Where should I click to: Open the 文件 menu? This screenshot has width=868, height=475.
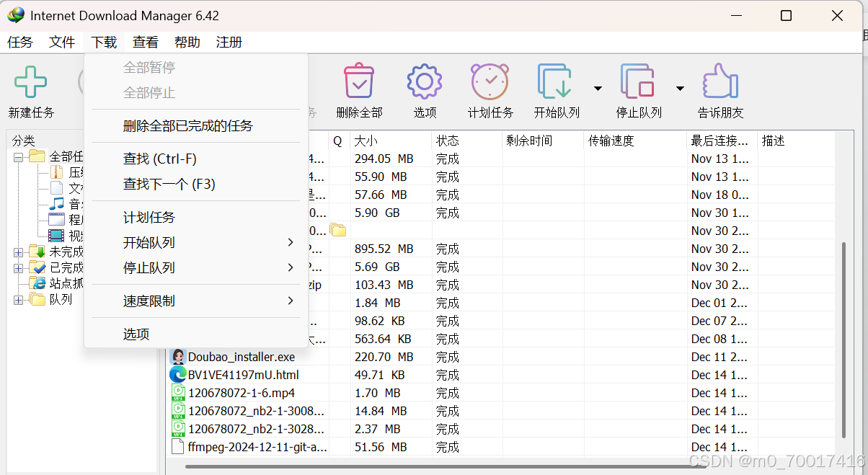[x=62, y=43]
